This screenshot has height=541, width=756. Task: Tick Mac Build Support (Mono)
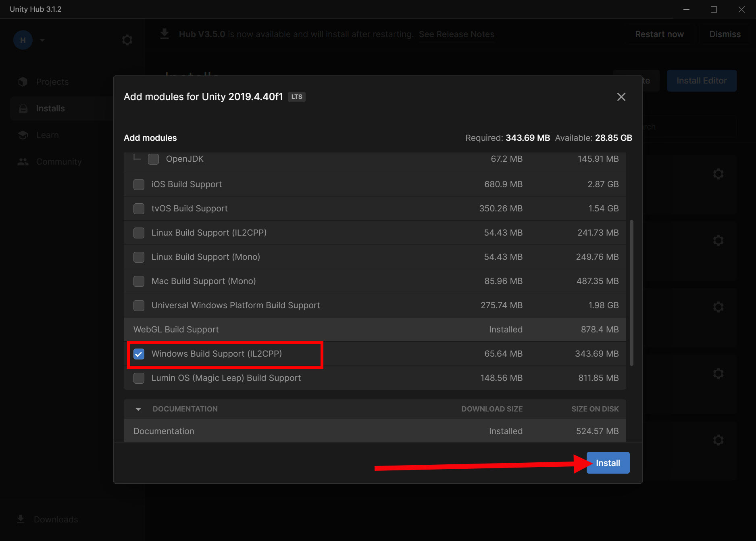[x=139, y=281]
